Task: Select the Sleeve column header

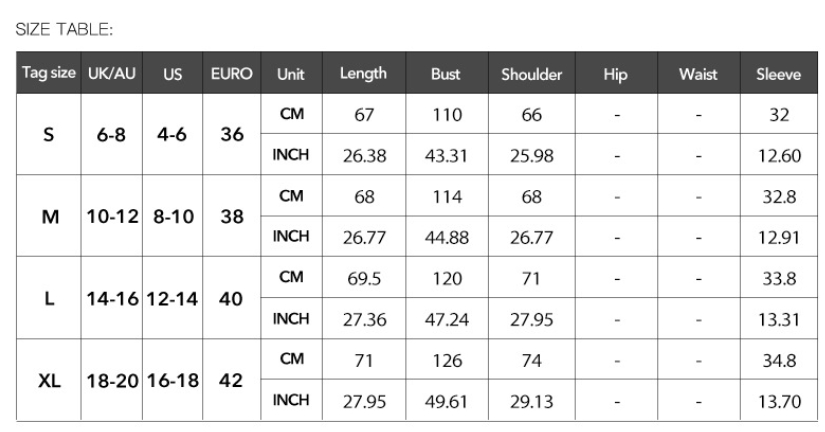Action: 778,74
